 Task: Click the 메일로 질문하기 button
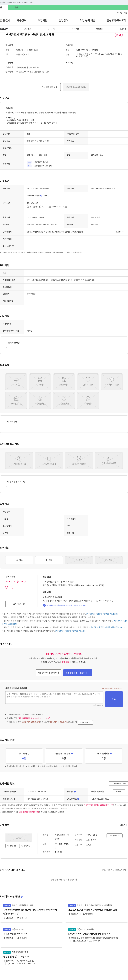(x=85, y=722)
